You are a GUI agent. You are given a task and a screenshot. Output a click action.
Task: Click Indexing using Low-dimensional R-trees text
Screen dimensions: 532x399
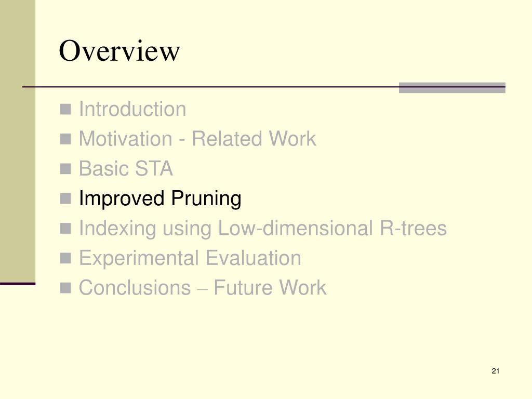tap(263, 229)
